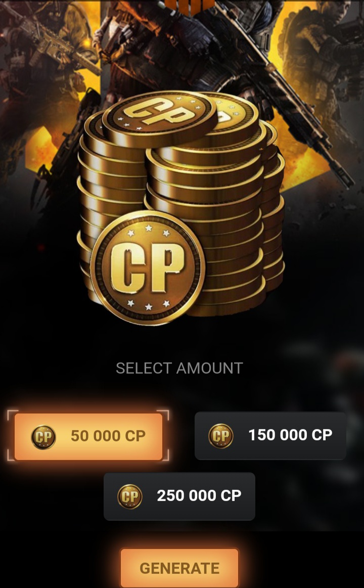The width and height of the screenshot is (364, 588).
Task: Tap the orange Black Ops logo at top
Action: click(x=189, y=7)
